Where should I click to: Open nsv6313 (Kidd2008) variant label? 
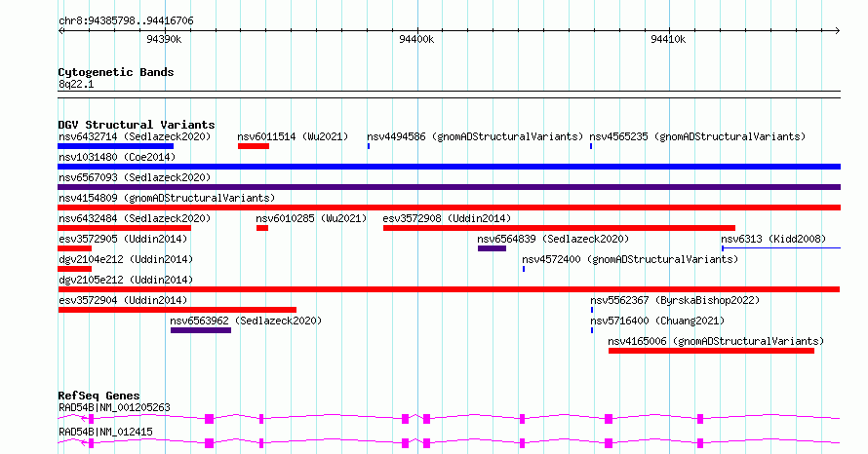pos(773,239)
